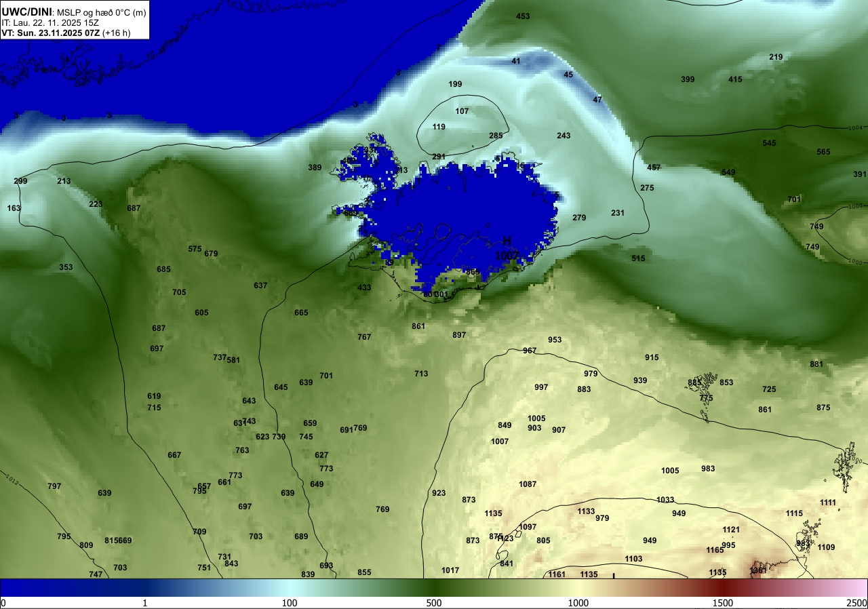Image resolution: width=868 pixels, height=609 pixels.
Task: Click the value 1017 at the bottom
Action: [x=450, y=570]
